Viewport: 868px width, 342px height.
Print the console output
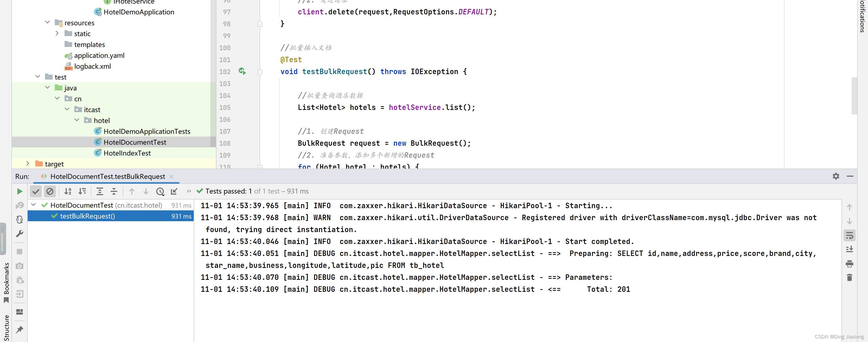[850, 263]
